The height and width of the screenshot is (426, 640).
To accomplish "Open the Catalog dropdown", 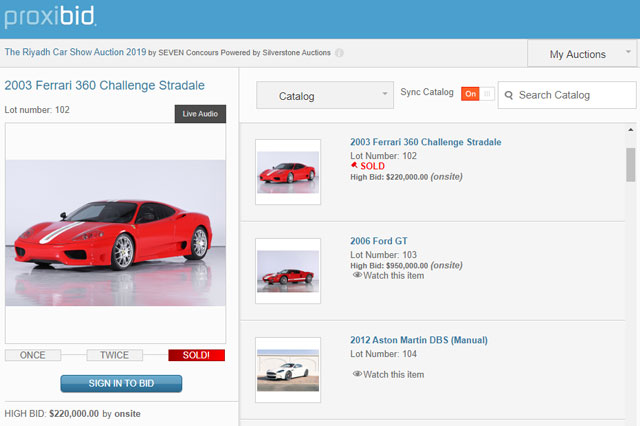I will [325, 95].
